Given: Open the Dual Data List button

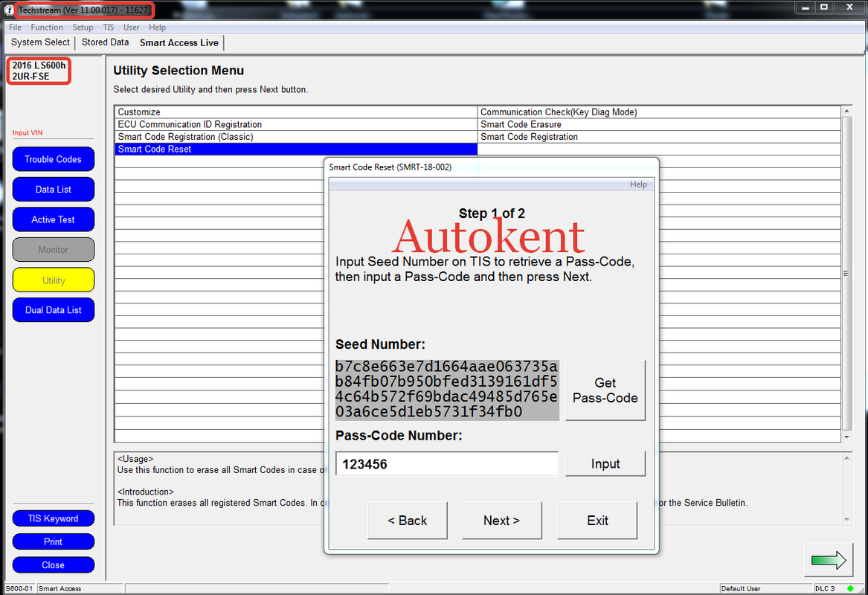Looking at the screenshot, I should point(53,310).
